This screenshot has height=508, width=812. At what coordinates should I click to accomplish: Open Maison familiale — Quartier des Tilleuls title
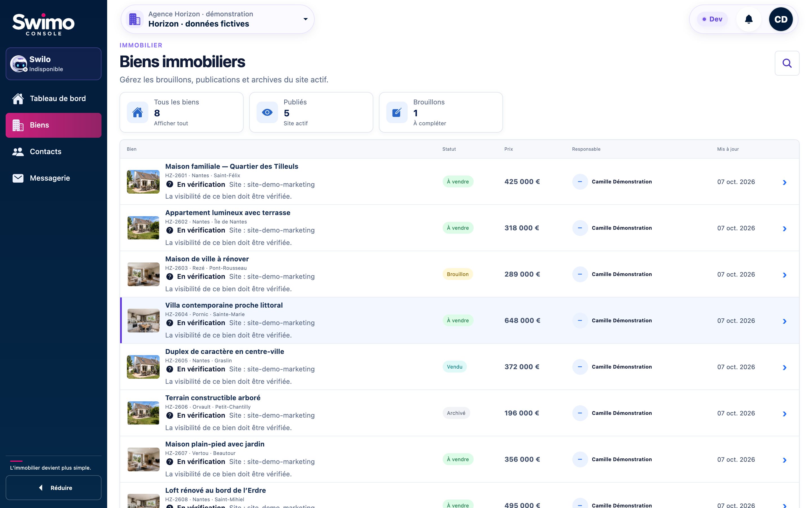pyautogui.click(x=231, y=166)
